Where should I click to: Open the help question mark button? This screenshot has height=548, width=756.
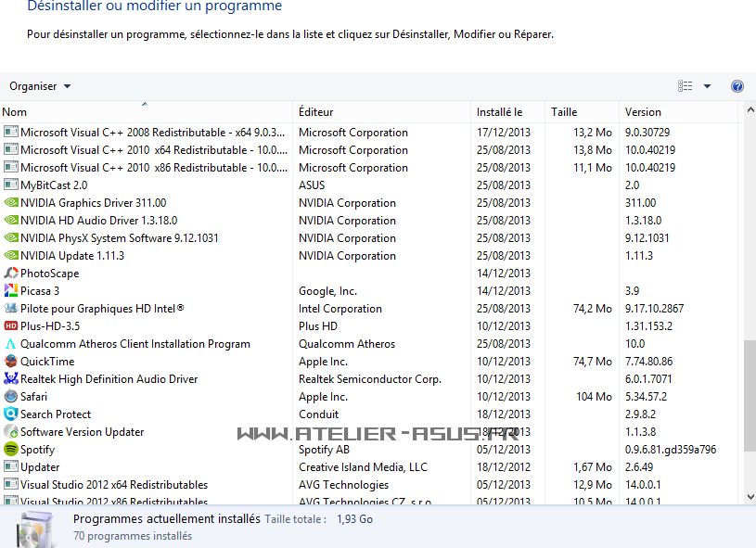(737, 86)
